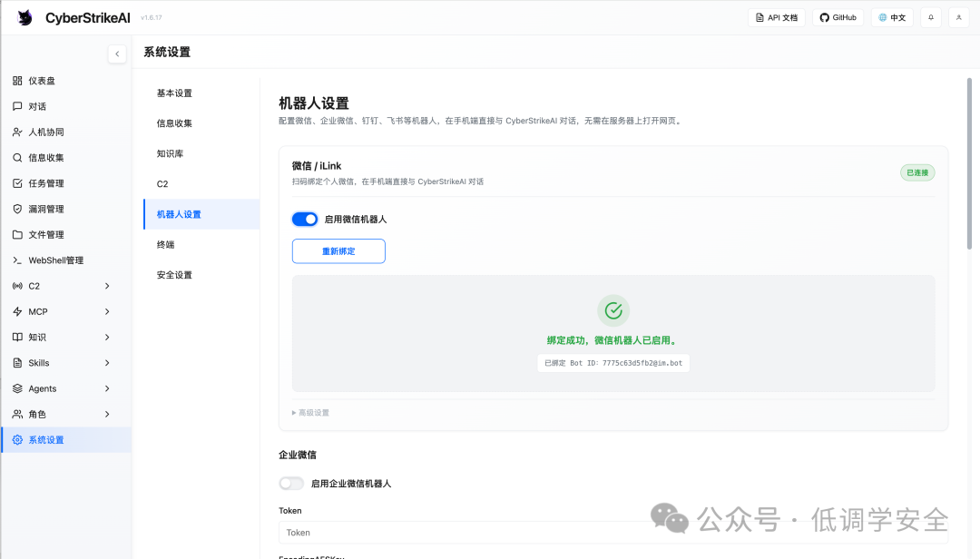This screenshot has height=559, width=980.
Task: Switch language with the 中文 button
Action: (x=893, y=17)
